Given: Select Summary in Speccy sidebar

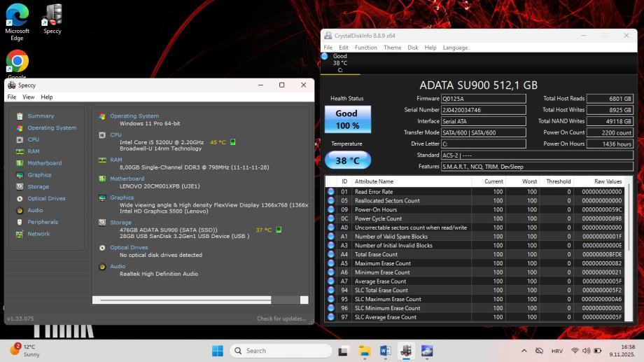Looking at the screenshot, I should pos(41,116).
